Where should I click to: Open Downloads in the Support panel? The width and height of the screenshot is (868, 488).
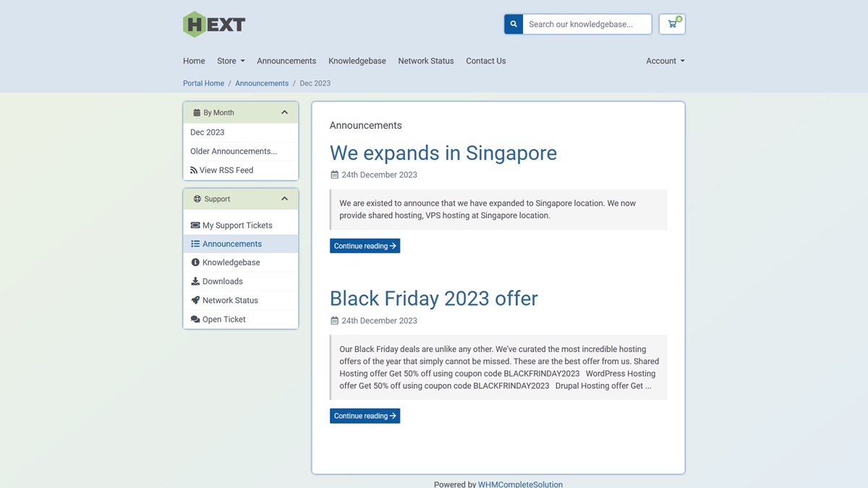point(222,281)
